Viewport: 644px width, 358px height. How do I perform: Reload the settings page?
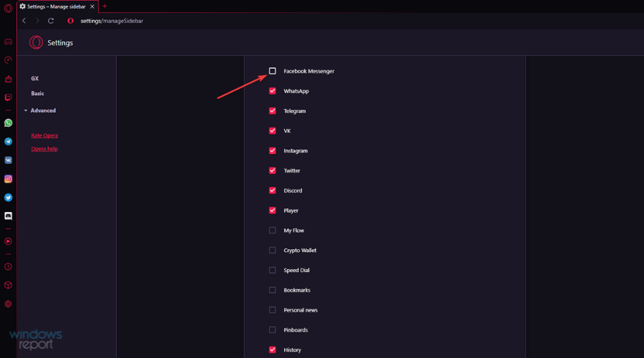tap(51, 21)
